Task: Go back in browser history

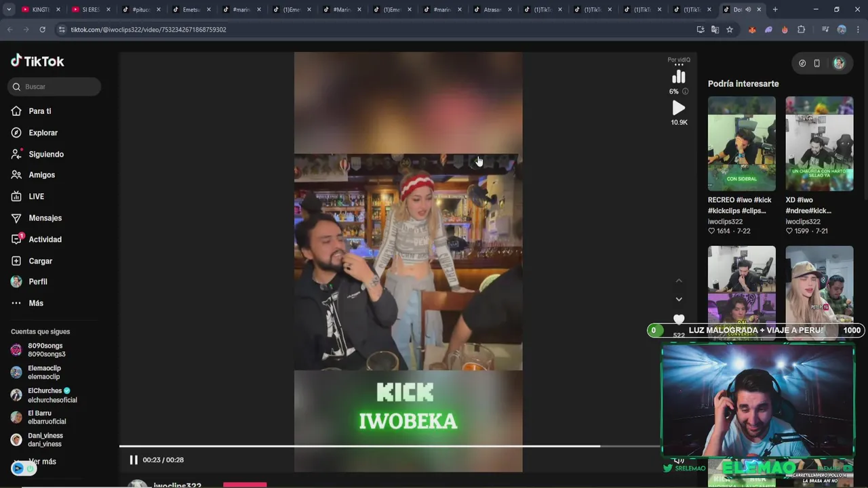Action: 9,30
